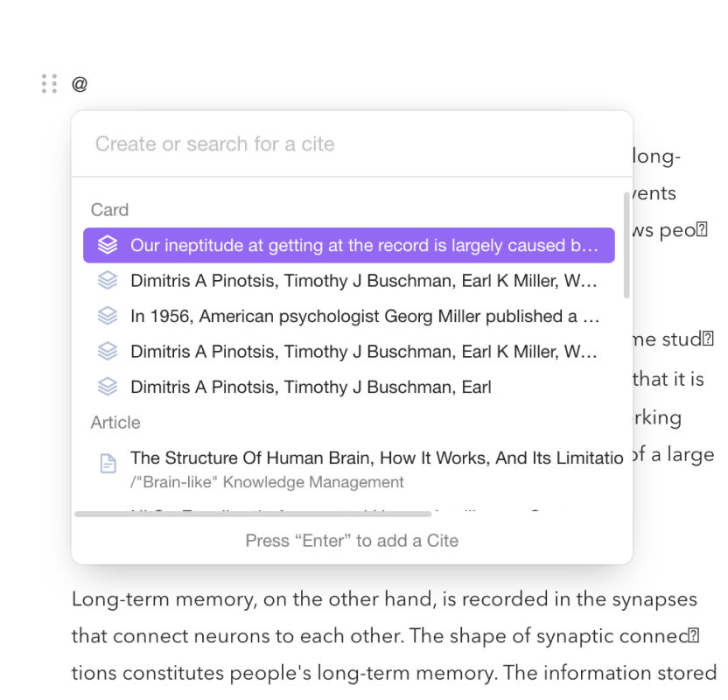This screenshot has width=728, height=700.
Task: Click the document icon of The Structure Of Human Brain article
Action: click(x=108, y=463)
